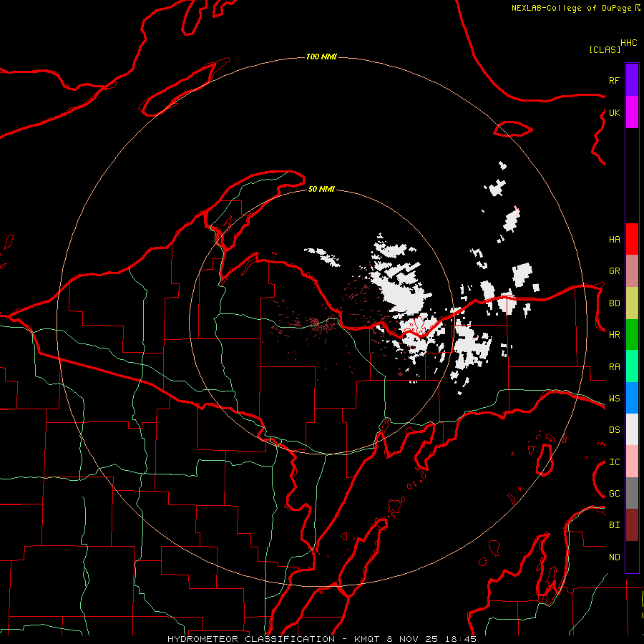Click the WS blue legend swatch
The width and height of the screenshot is (644, 644).
tap(632, 398)
